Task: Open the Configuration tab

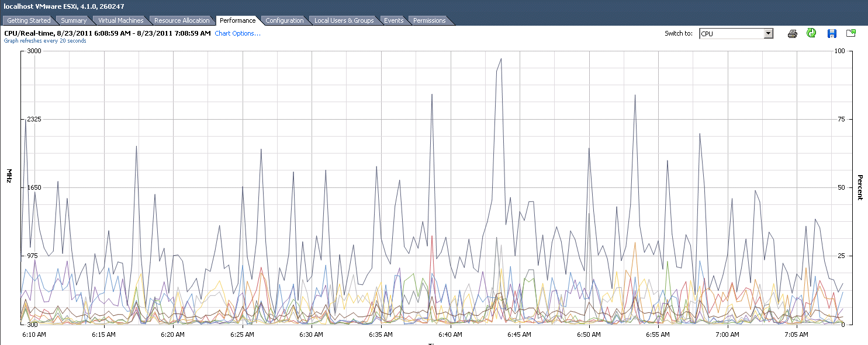Action: tap(284, 20)
